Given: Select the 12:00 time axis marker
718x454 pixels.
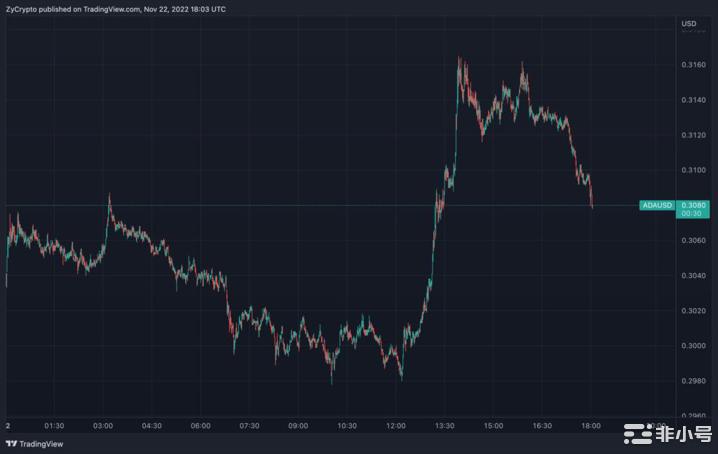Looking at the screenshot, I should coord(396,425).
